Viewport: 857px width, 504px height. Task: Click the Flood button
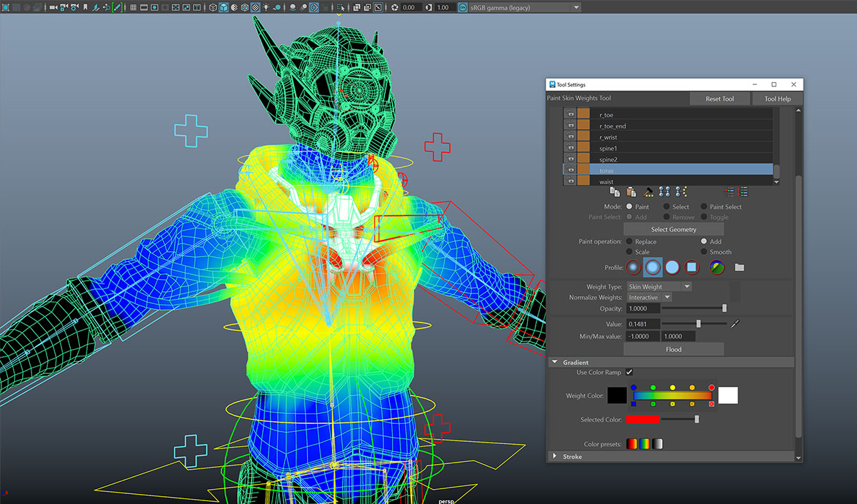[x=673, y=349]
